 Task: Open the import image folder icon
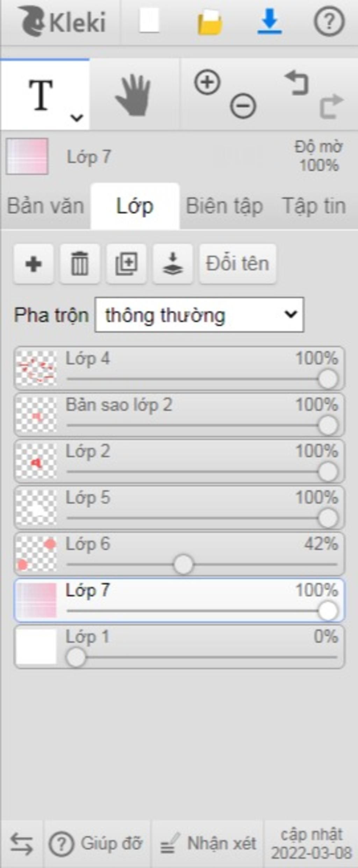coord(210,22)
